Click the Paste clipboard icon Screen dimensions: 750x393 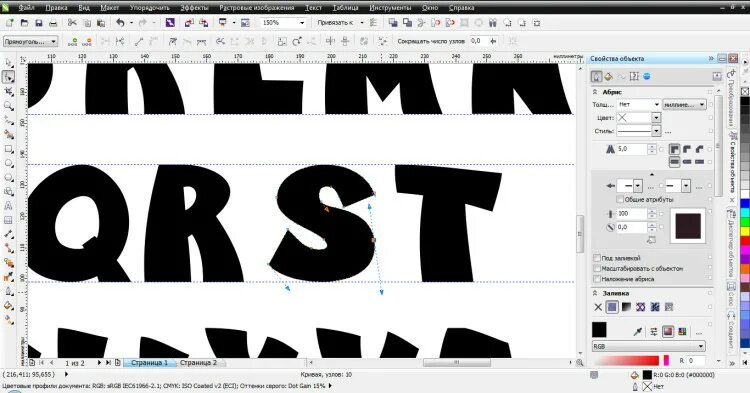tap(101, 22)
